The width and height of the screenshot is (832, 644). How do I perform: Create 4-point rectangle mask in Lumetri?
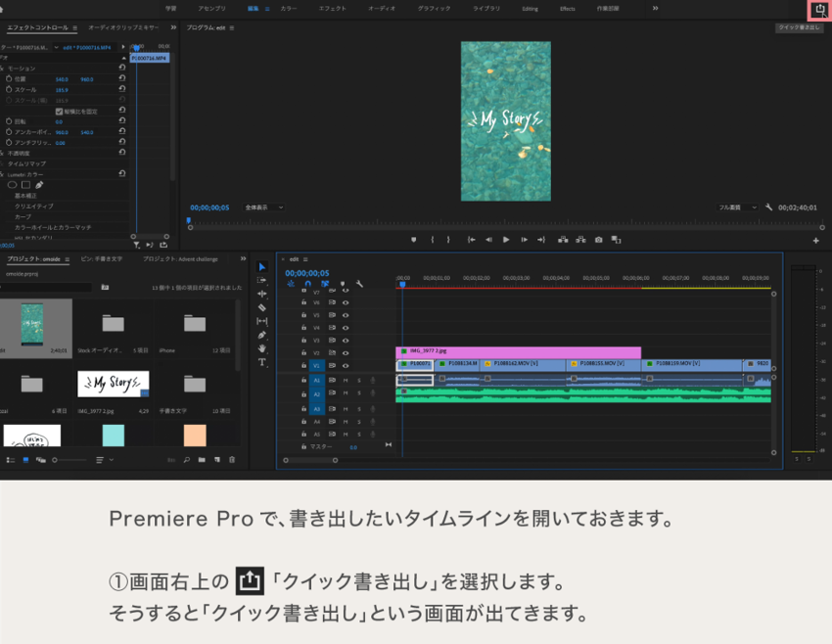click(25, 185)
